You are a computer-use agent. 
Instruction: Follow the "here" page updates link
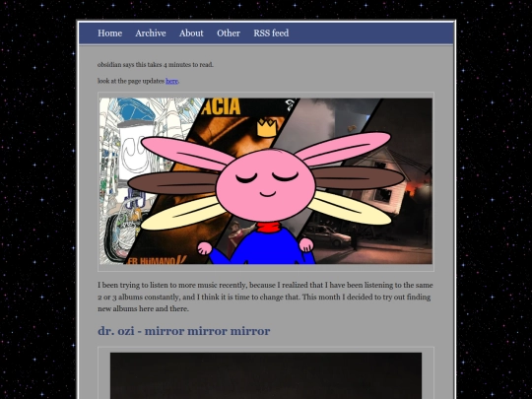(171, 81)
